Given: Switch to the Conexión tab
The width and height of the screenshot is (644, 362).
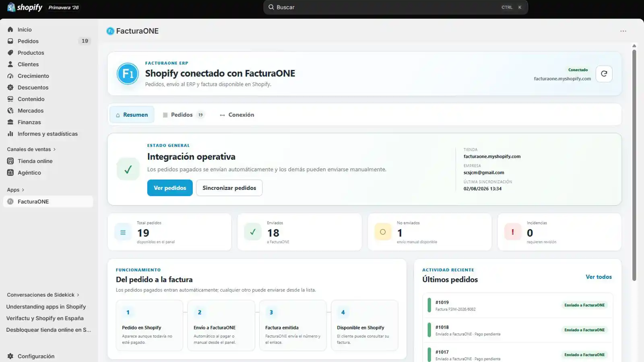Looking at the screenshot, I should pyautogui.click(x=237, y=115).
